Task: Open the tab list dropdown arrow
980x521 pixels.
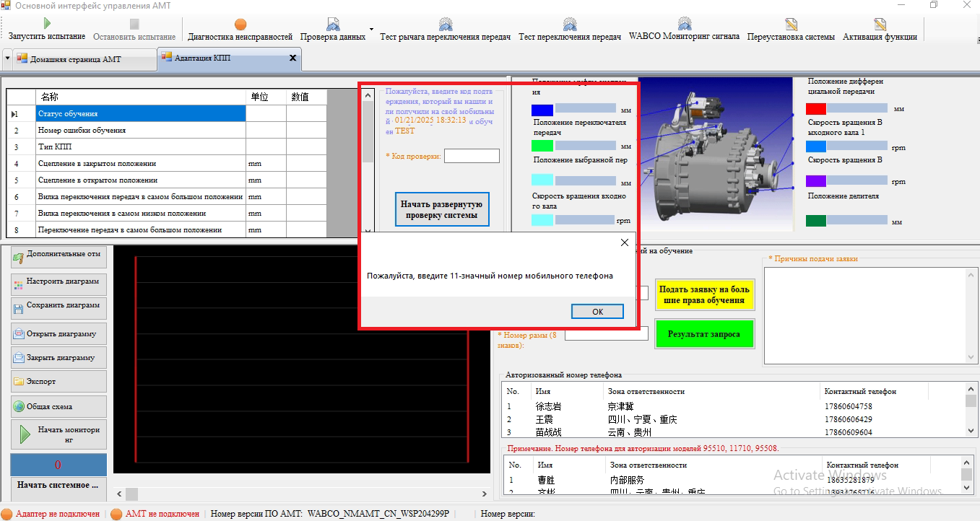Action: click(7, 58)
